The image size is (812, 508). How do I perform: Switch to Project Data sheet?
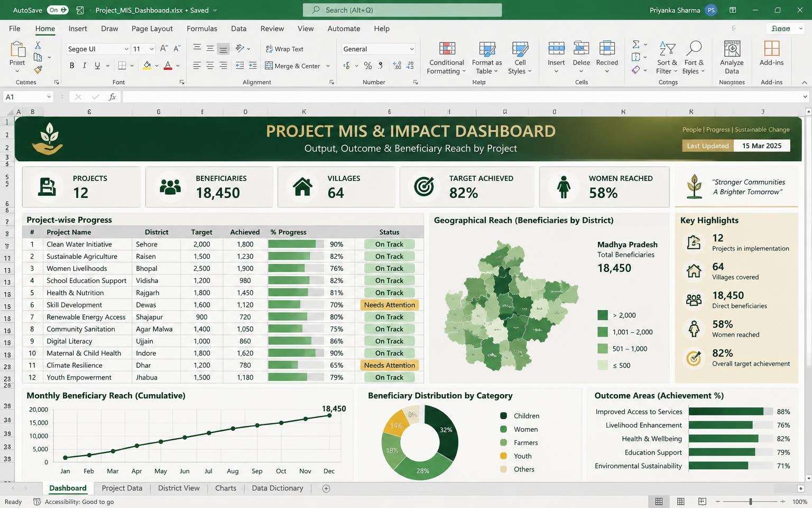coord(122,488)
